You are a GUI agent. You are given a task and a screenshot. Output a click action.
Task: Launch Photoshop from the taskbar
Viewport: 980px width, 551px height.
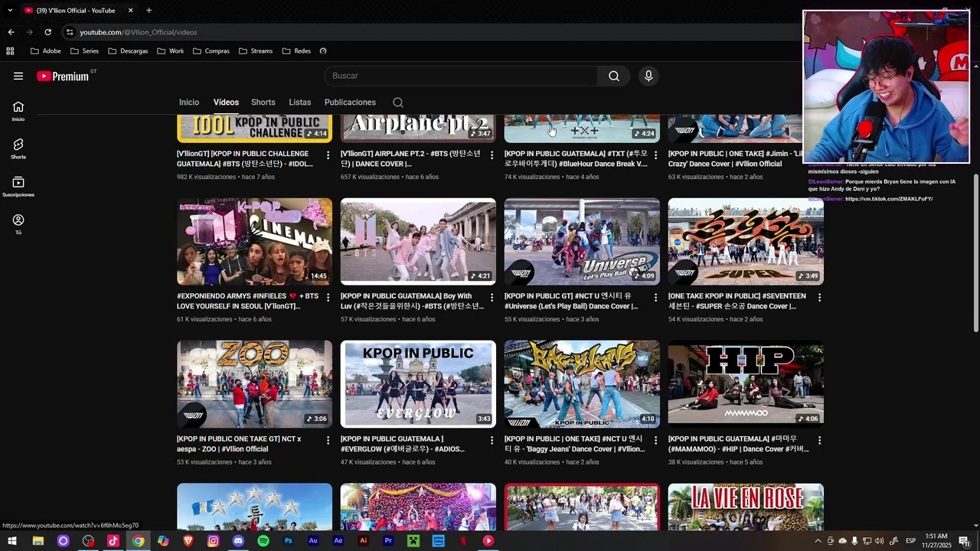pos(289,541)
